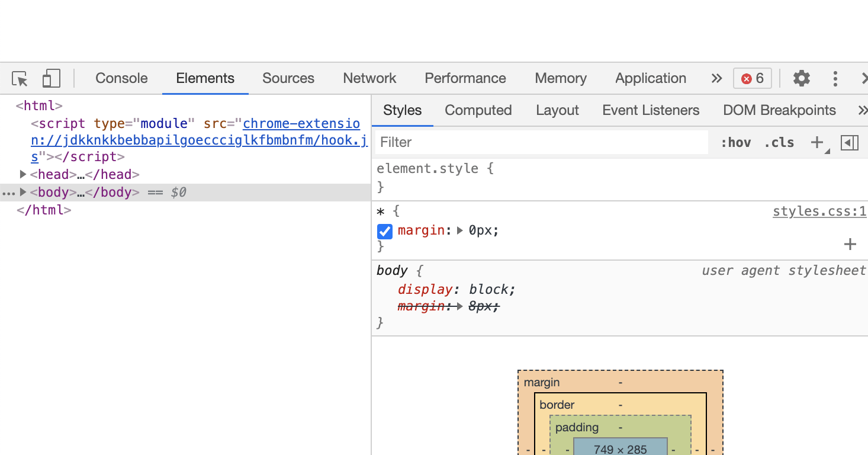The image size is (868, 455).
Task: Open the Application tab
Action: (651, 78)
